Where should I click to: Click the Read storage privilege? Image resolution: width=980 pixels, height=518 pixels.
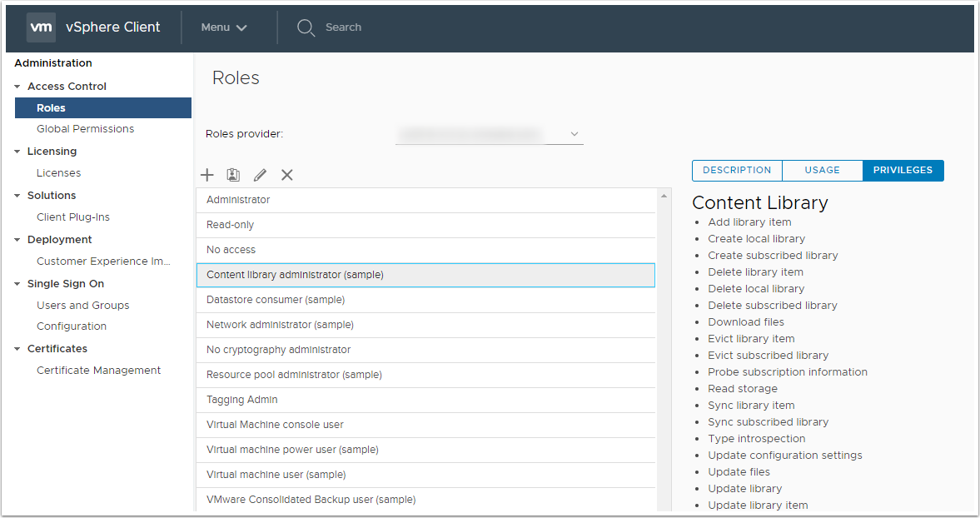pyautogui.click(x=743, y=389)
